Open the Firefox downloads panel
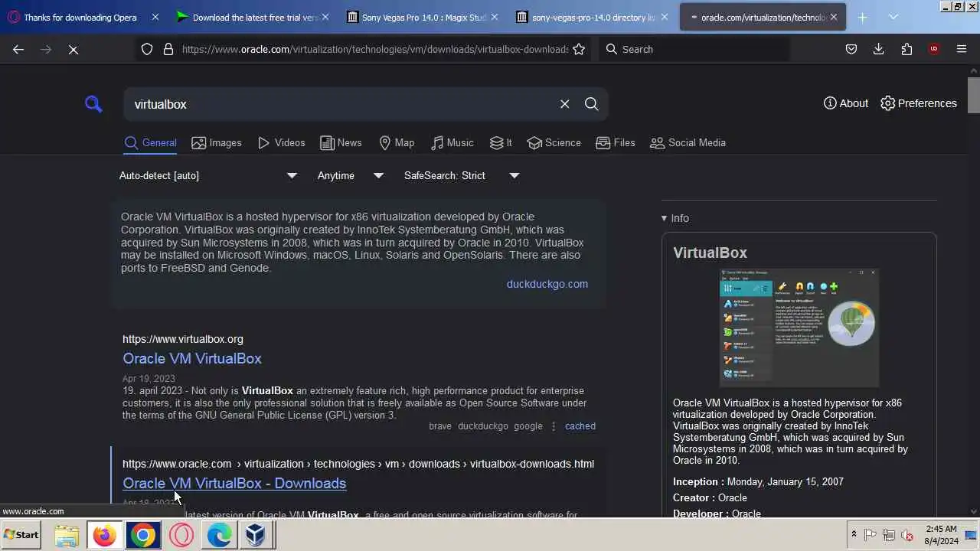The width and height of the screenshot is (980, 551). tap(878, 49)
